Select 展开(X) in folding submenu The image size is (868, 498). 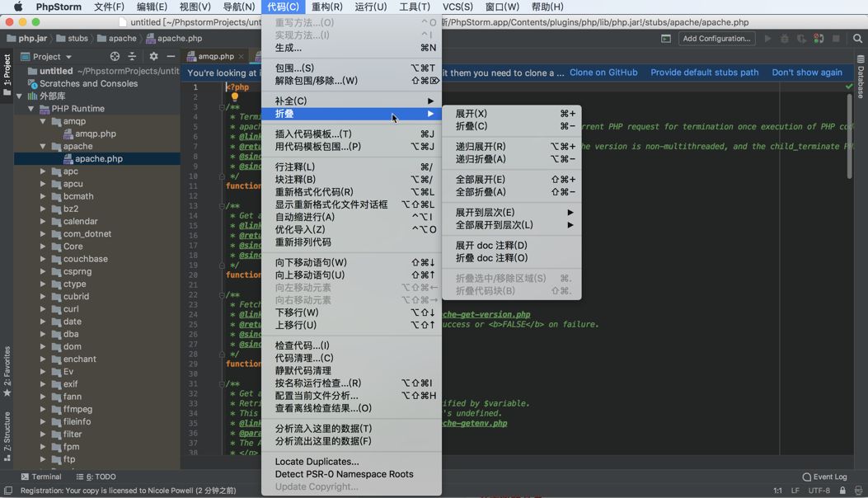pos(512,113)
